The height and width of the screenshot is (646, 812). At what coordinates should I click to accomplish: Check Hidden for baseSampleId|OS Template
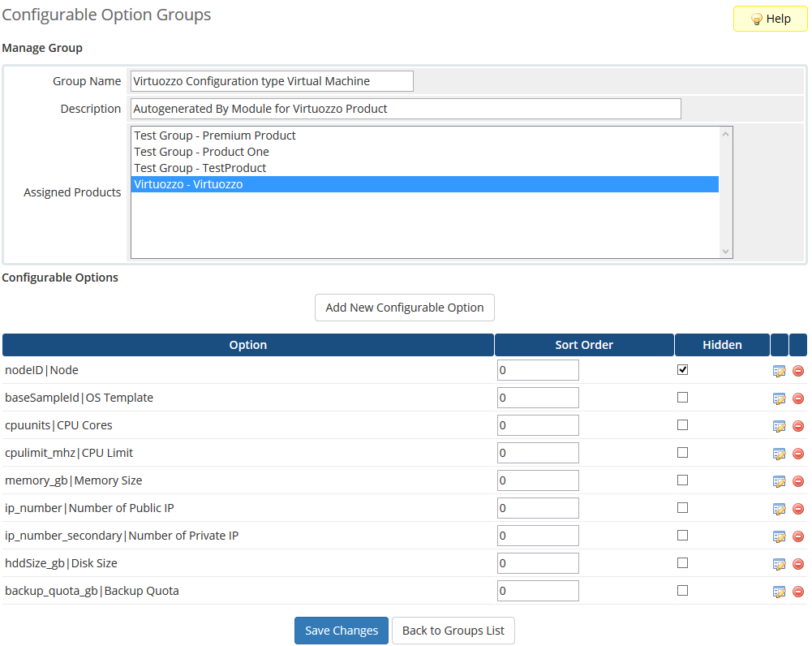pos(682,398)
